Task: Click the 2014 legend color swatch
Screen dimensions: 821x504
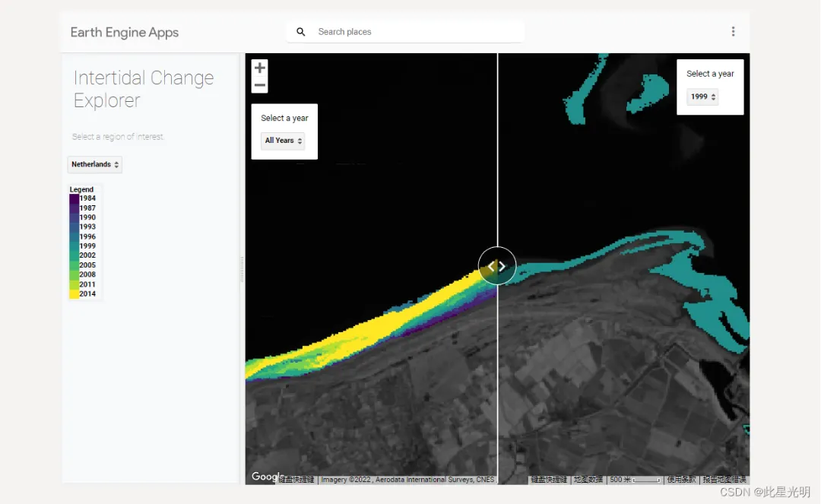Action: (x=74, y=294)
